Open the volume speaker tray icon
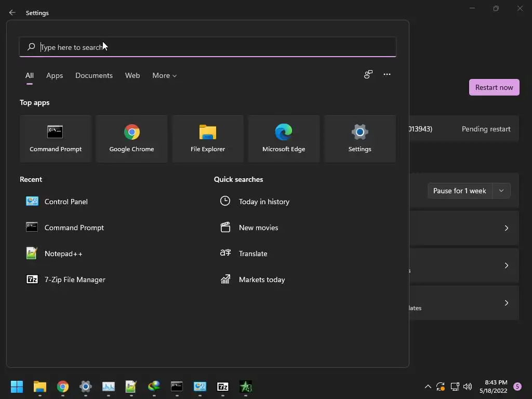This screenshot has height=399, width=532. tap(468, 387)
